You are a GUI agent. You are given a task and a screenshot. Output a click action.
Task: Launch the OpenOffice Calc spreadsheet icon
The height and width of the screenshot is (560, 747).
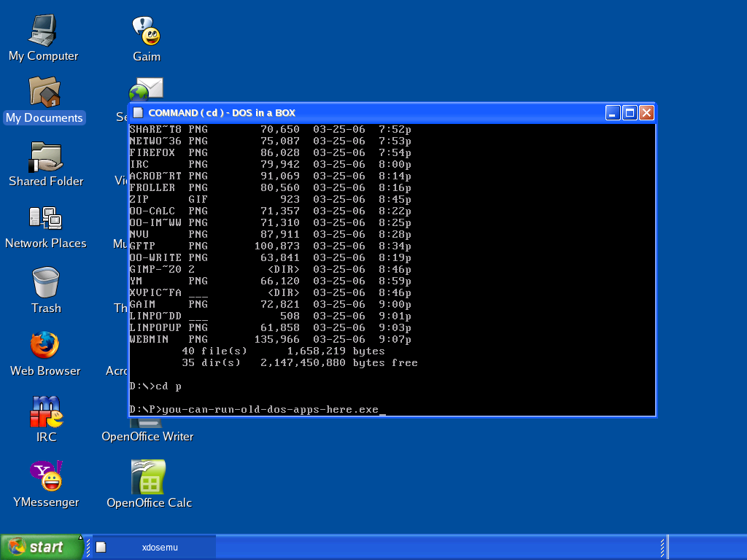(x=149, y=477)
